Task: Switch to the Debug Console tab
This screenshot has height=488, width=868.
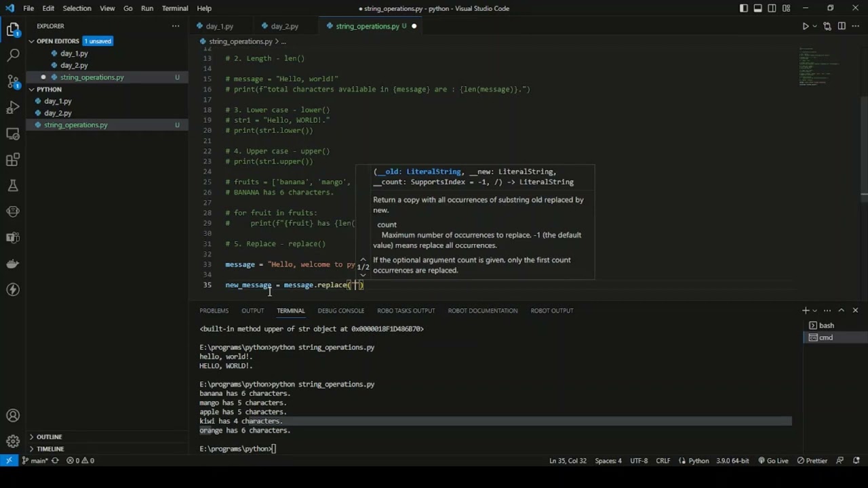Action: pyautogui.click(x=340, y=310)
